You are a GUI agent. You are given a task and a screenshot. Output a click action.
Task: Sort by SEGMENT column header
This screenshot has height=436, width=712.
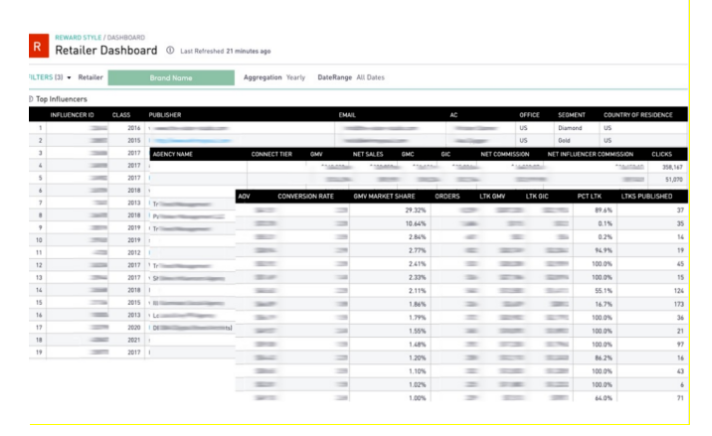[572, 115]
